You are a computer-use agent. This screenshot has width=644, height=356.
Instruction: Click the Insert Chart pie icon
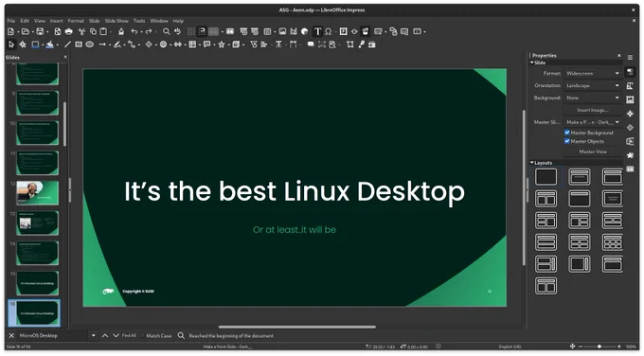[304, 31]
